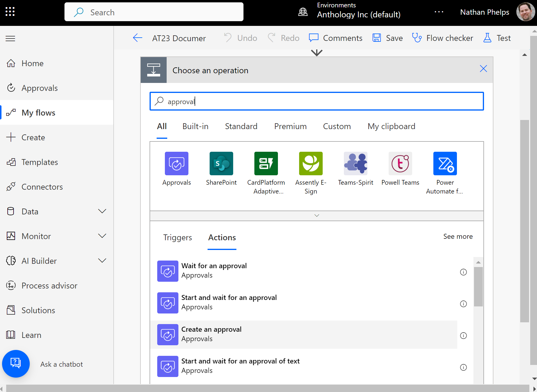537x392 pixels.
Task: Switch to the Triggers tab
Action: (x=178, y=238)
